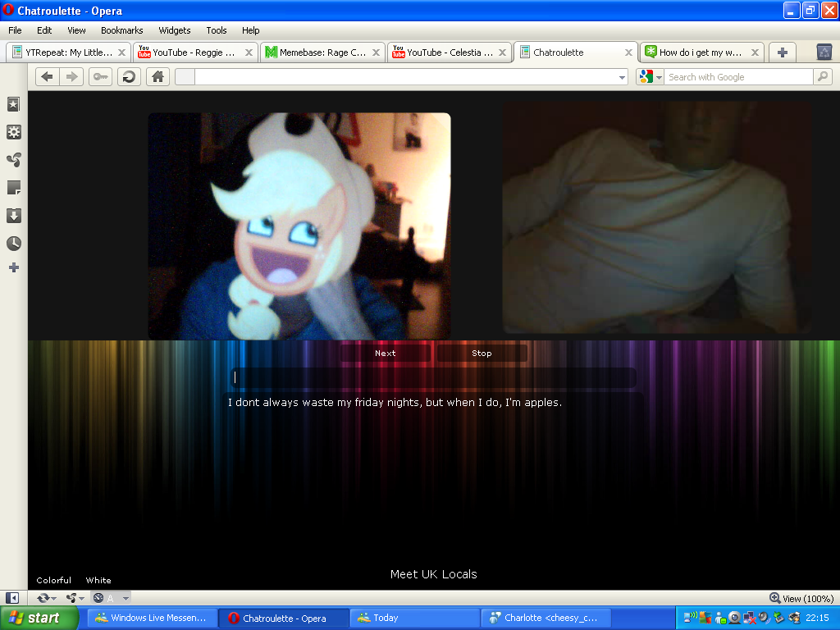Click the Next button in Chatroulette
The width and height of the screenshot is (840, 630).
coord(386,353)
